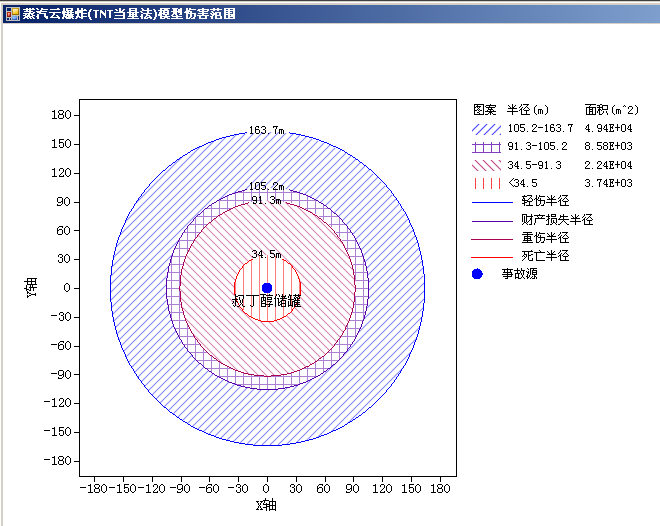Click the blue line sample beside 轻伤半径
This screenshot has width=660, height=526.
click(492, 202)
